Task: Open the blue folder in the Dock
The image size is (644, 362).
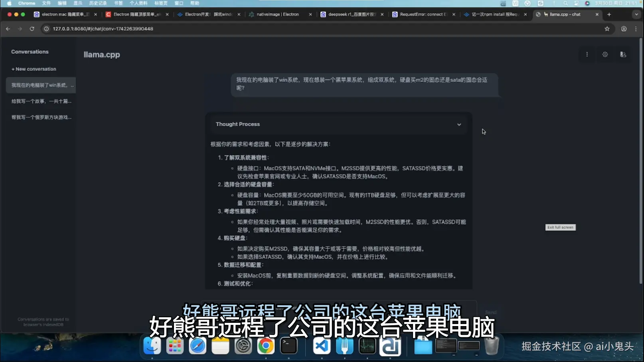Action: (423, 346)
